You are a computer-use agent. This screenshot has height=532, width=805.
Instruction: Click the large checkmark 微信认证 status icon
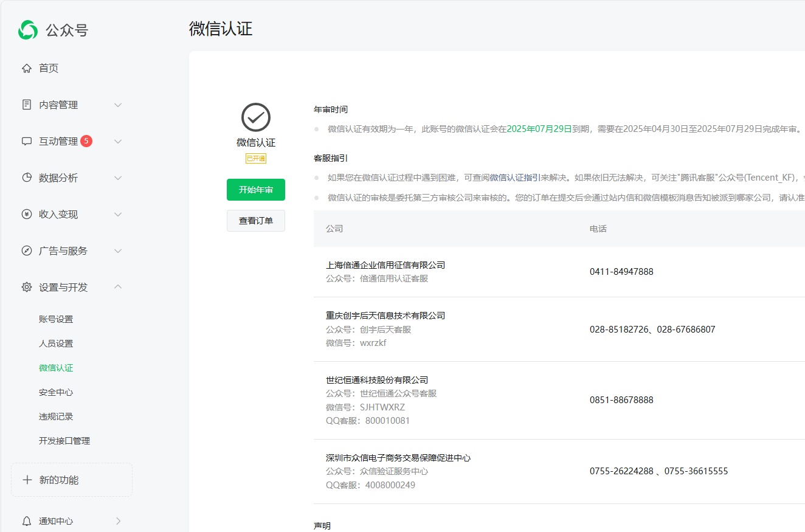tap(256, 117)
